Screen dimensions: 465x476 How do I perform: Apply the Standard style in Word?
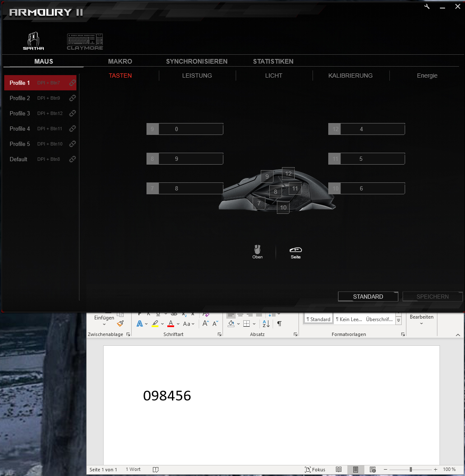[318, 319]
